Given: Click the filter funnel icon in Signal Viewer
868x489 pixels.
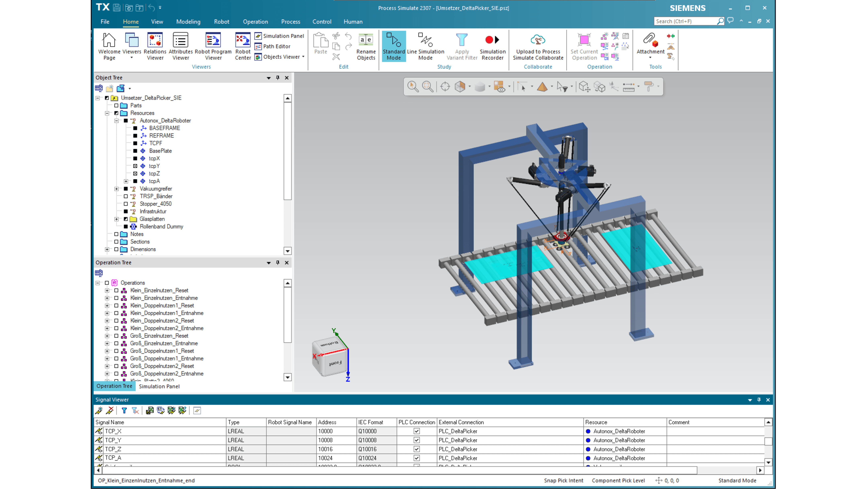Looking at the screenshot, I should (x=124, y=410).
